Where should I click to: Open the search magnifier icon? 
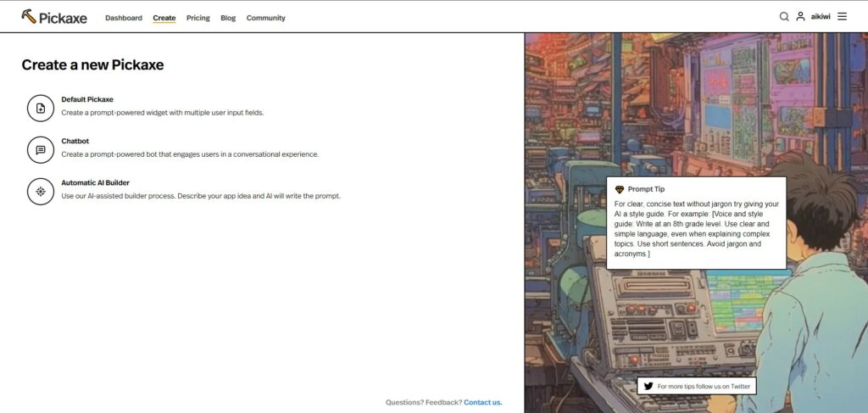click(784, 17)
